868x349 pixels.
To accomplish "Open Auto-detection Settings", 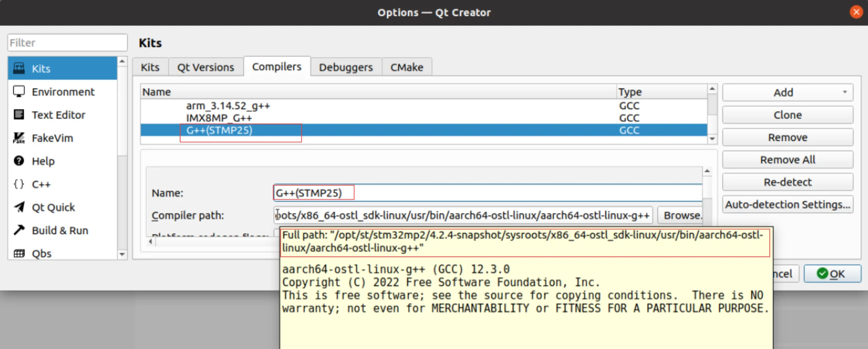I will (788, 205).
